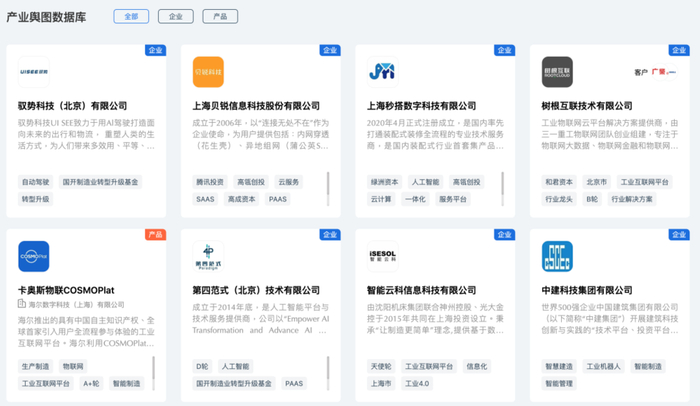Click the 服务平台 tag
Viewport: 700px width, 406px height.
[x=453, y=199]
